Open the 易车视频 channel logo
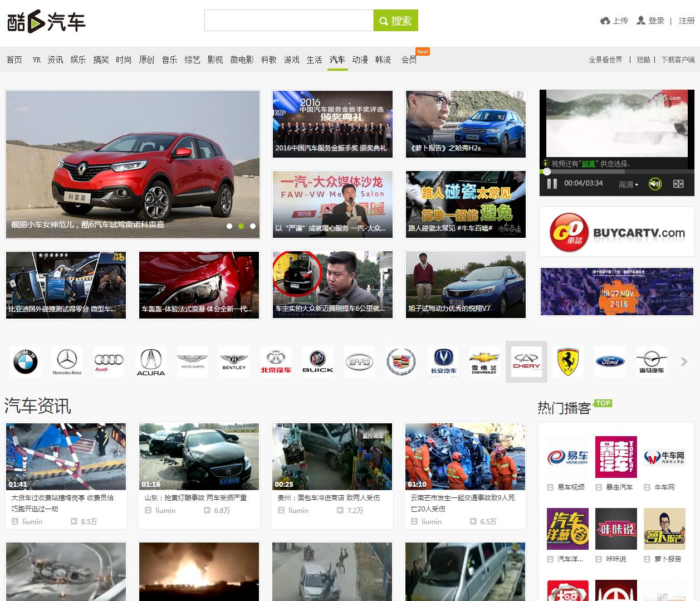Image resolution: width=700 pixels, height=601 pixels. point(567,457)
